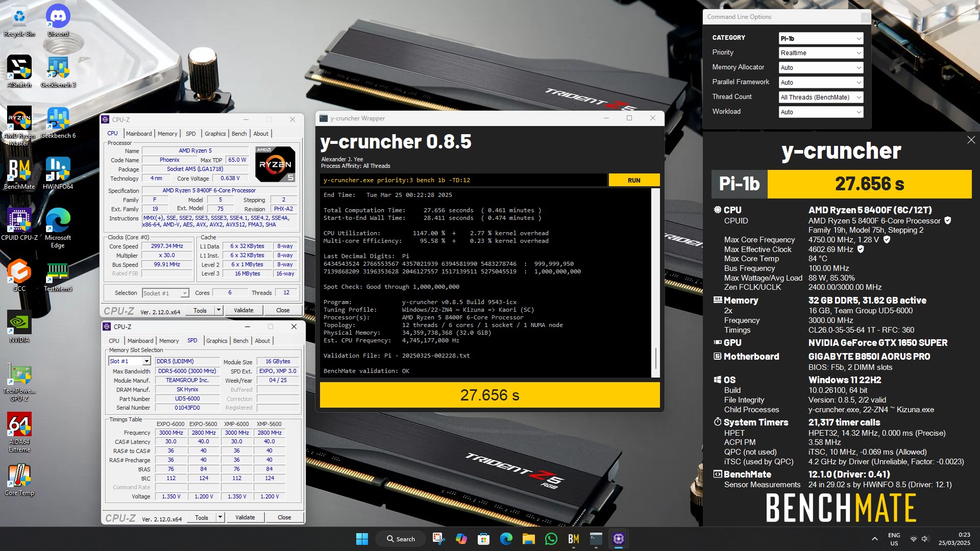Switch to Bench tab in upper CPU-Z
The image size is (980, 551).
click(239, 134)
